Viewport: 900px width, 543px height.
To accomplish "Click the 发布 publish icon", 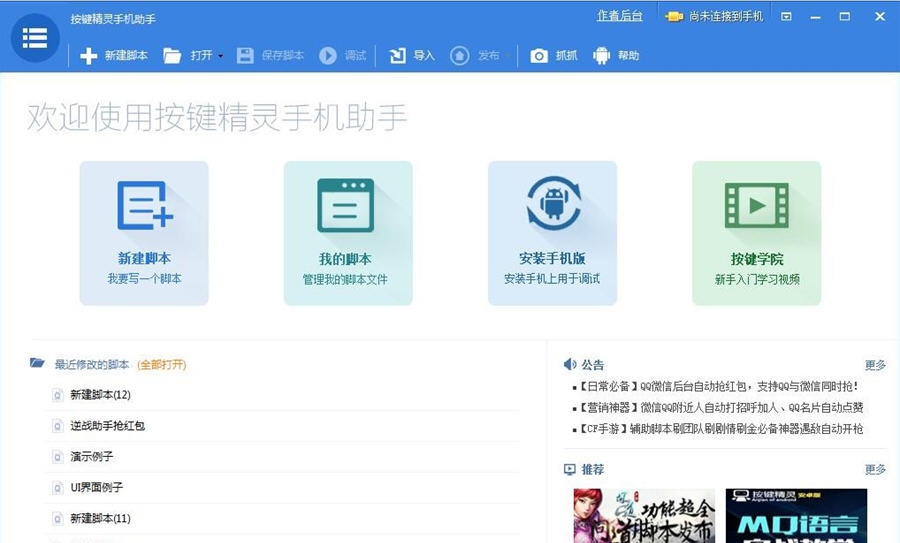I will 459,56.
